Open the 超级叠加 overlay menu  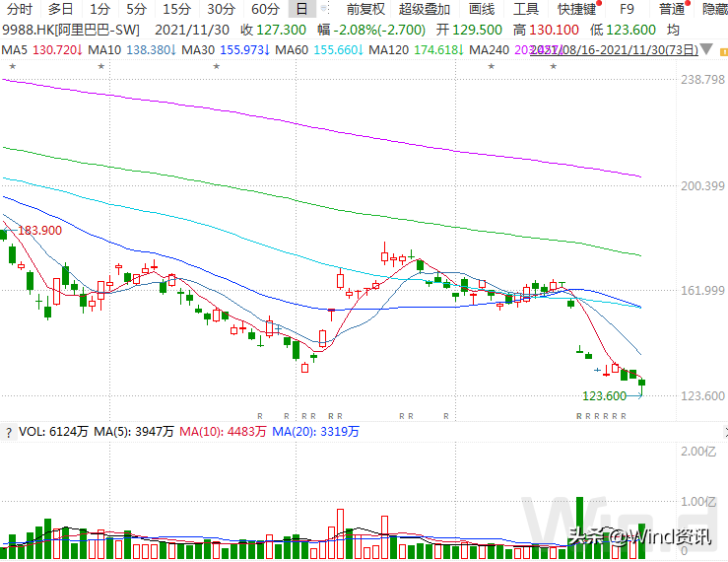click(x=425, y=9)
